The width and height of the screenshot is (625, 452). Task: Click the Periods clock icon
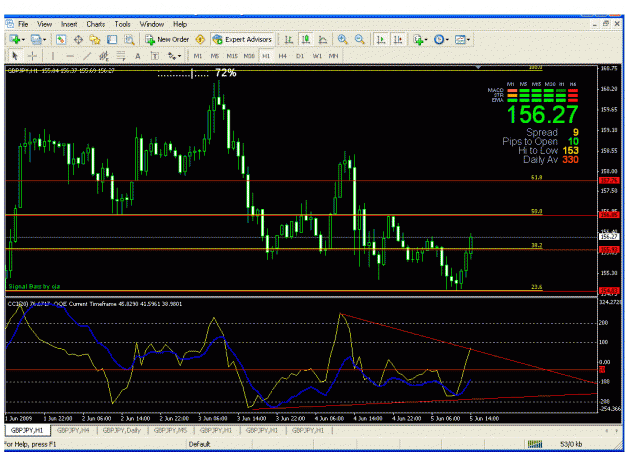click(439, 39)
